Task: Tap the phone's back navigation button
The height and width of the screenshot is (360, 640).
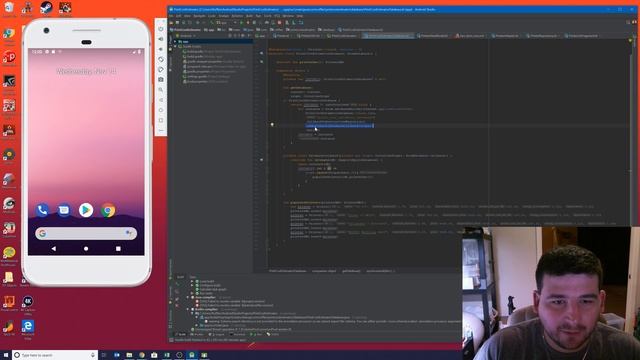Action: click(x=54, y=249)
